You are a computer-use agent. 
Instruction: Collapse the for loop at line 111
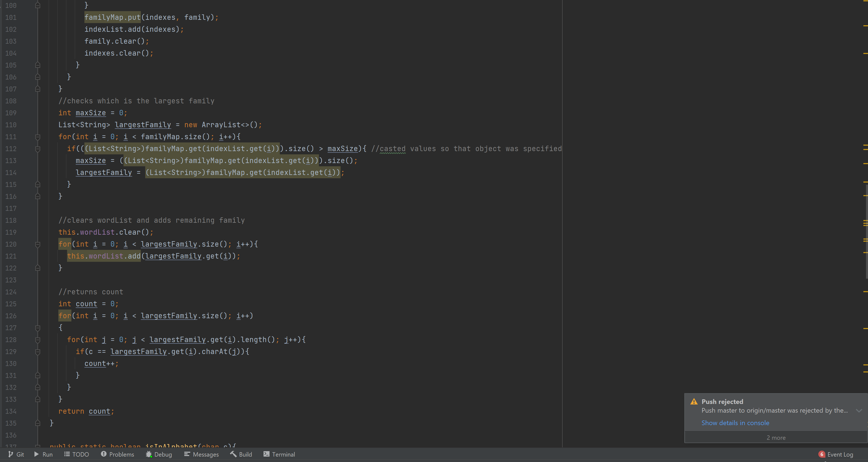38,137
